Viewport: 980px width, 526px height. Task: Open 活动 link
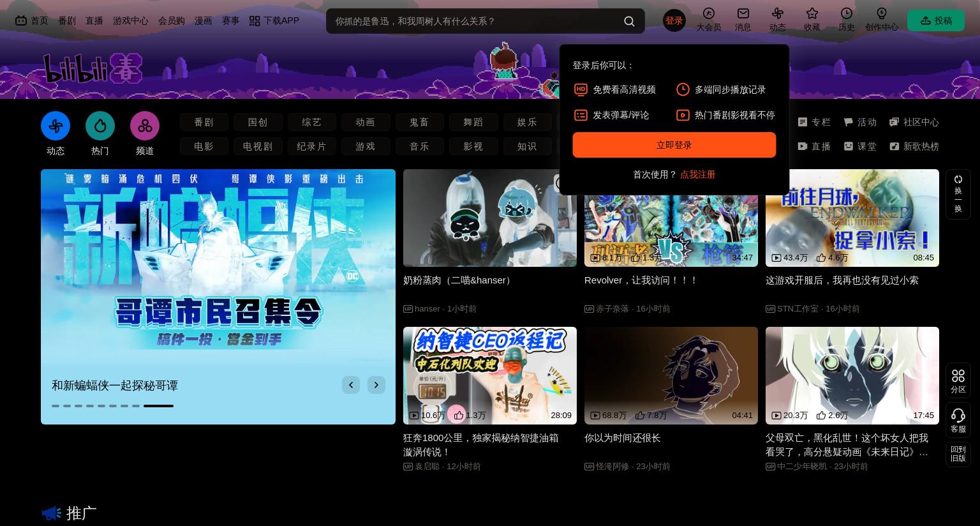860,122
